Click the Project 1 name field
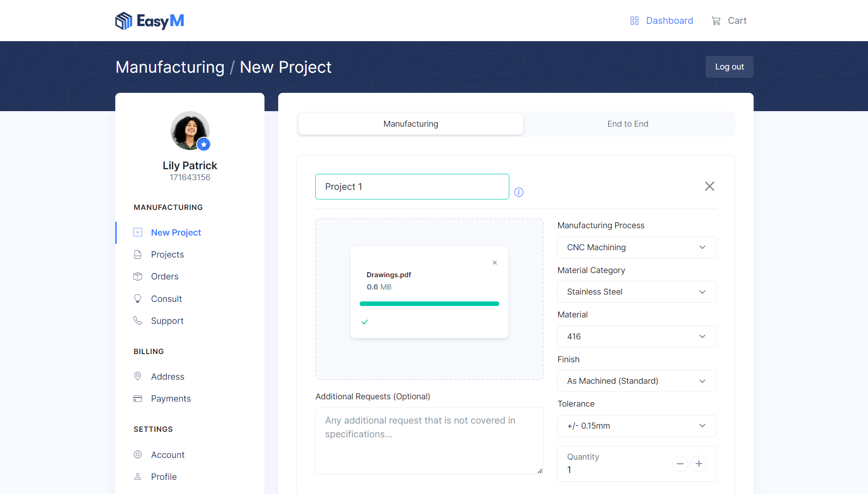Image resolution: width=868 pixels, height=494 pixels. [412, 187]
